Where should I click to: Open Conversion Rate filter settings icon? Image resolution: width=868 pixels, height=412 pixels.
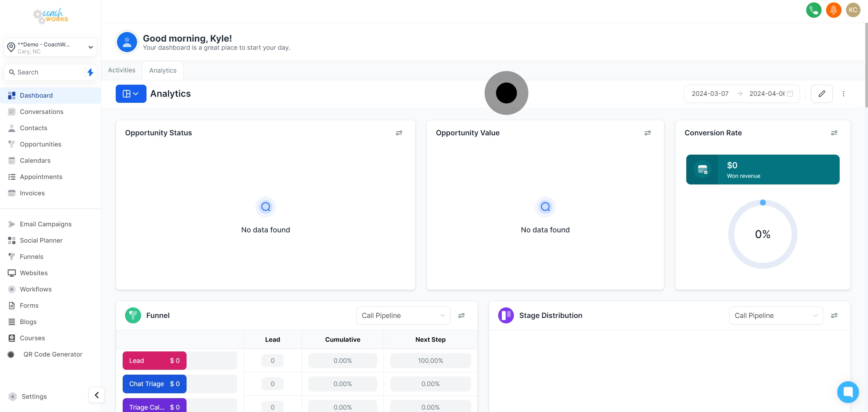834,133
